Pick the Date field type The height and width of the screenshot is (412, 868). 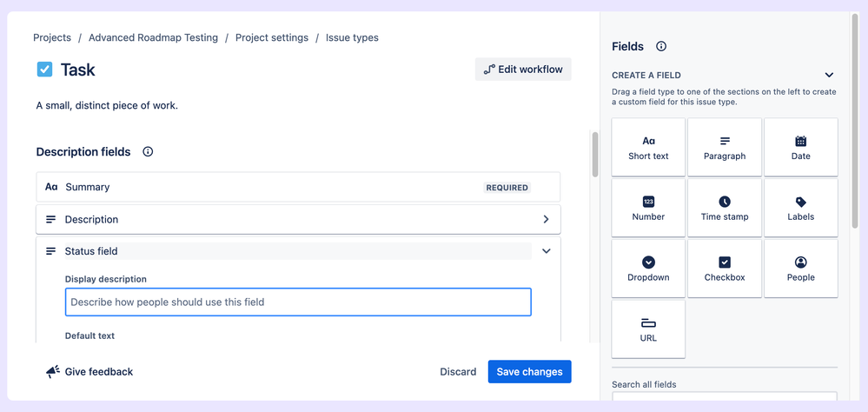click(800, 148)
